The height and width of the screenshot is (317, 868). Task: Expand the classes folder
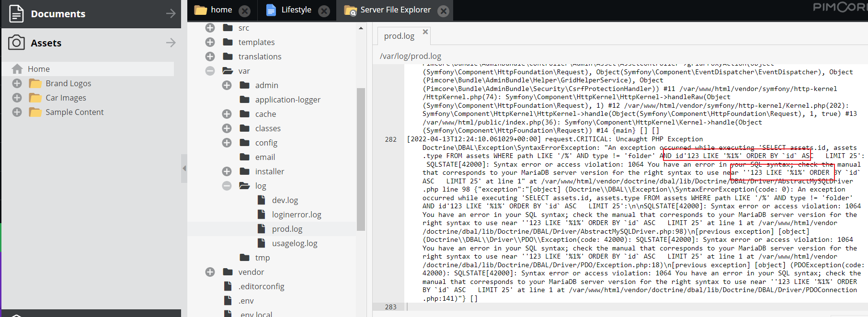click(227, 128)
